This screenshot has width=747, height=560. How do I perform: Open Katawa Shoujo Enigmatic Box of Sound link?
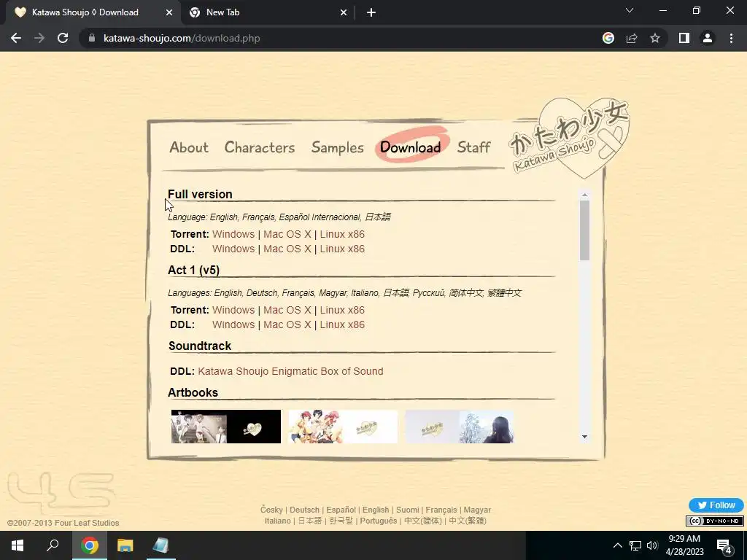coord(290,371)
